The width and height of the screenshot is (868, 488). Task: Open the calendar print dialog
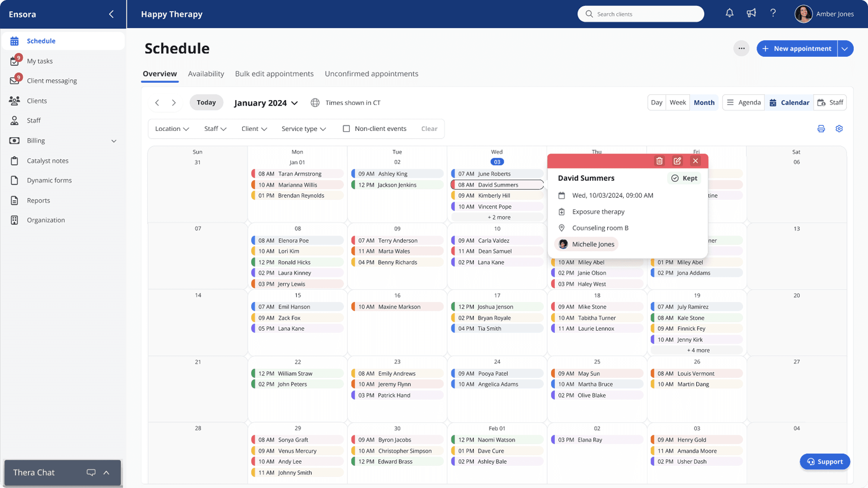(821, 128)
